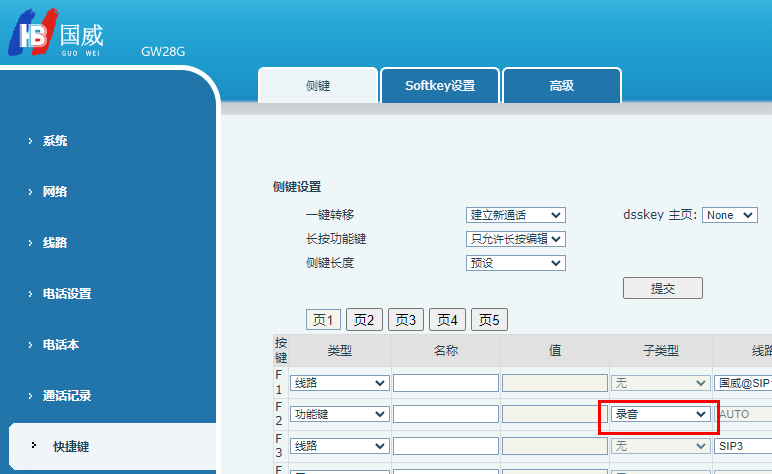Click the 提交 button
Viewport: 772px width, 474px height.
pos(663,288)
